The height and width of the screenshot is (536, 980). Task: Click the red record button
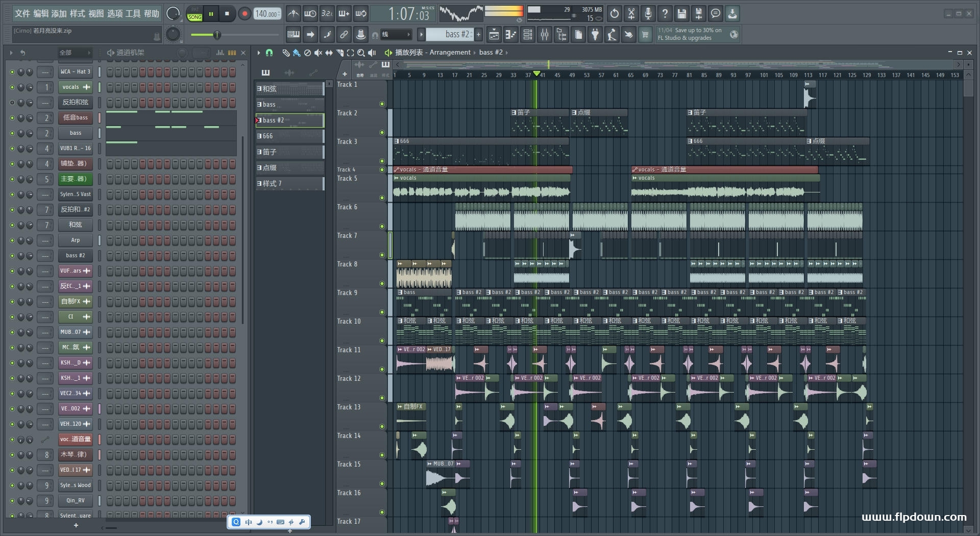244,14
